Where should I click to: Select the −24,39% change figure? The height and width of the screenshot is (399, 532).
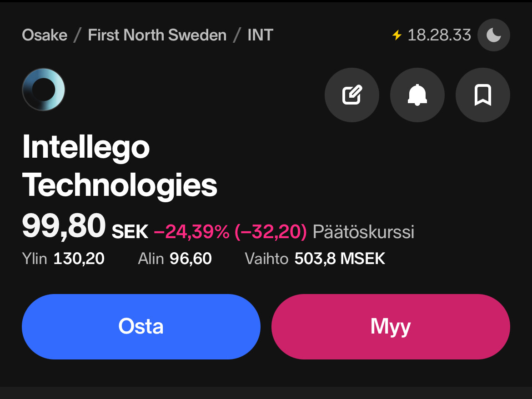[x=192, y=232]
